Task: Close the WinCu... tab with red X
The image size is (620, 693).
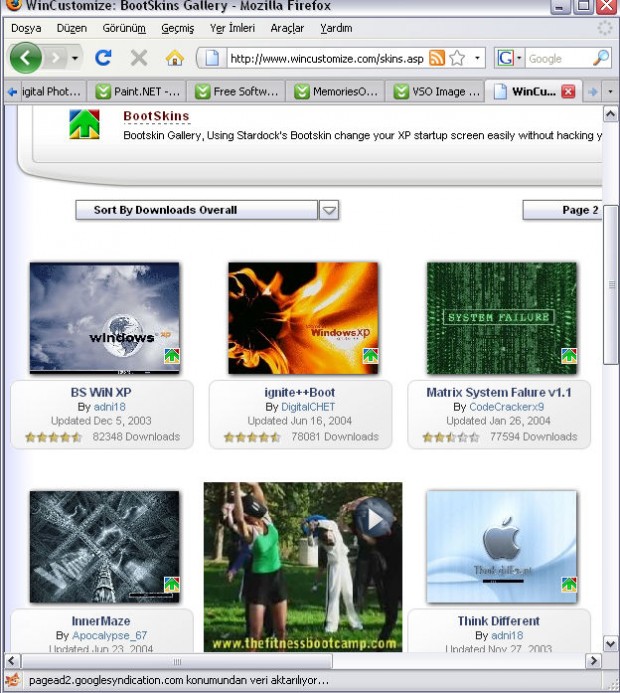Action: pos(568,91)
